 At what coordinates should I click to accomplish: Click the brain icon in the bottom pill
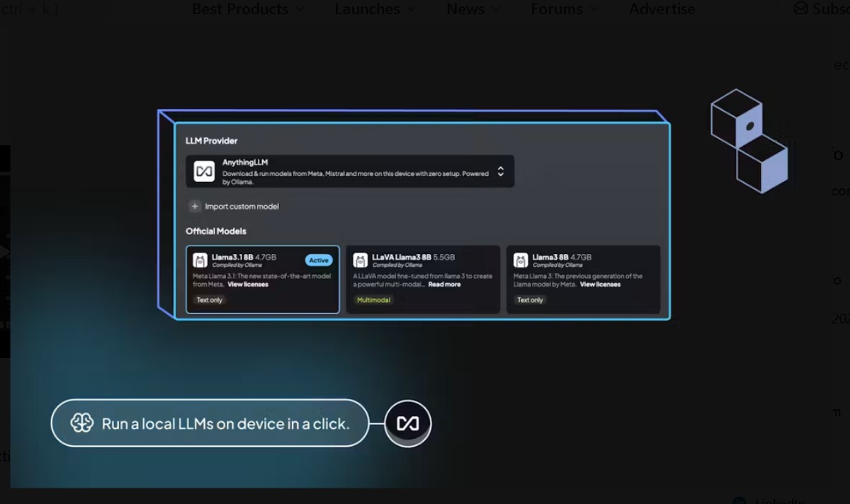point(82,423)
